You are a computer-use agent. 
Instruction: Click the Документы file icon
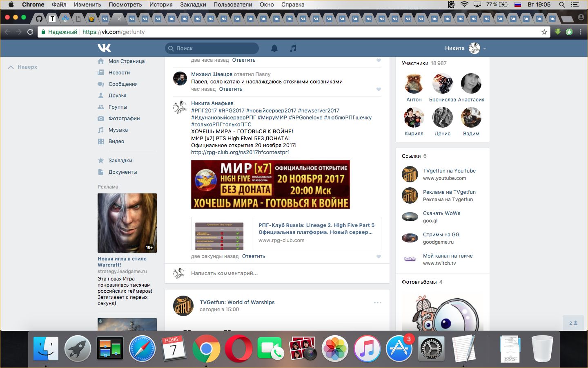[x=101, y=172]
